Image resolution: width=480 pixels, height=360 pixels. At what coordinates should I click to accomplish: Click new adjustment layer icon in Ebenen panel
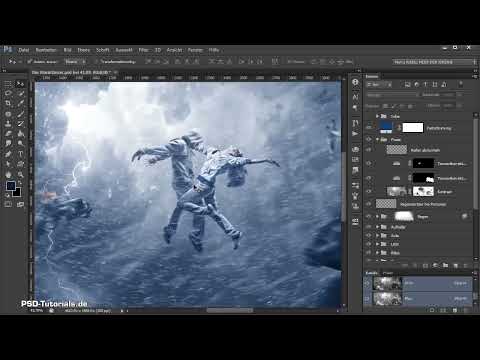pyautogui.click(x=436, y=266)
